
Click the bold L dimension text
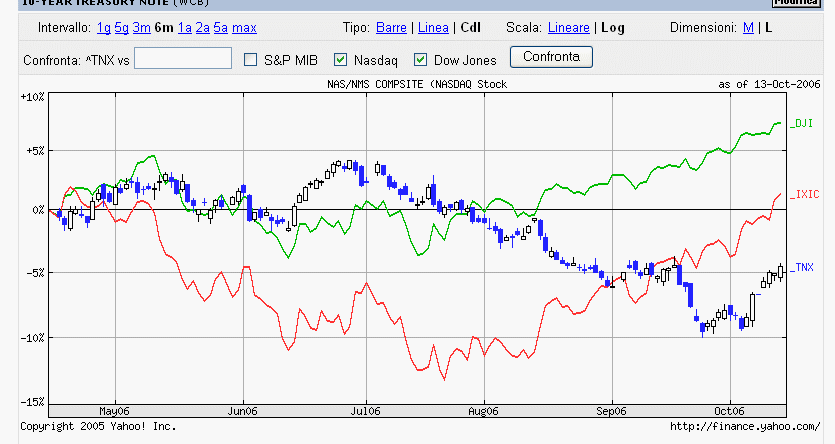[768, 28]
